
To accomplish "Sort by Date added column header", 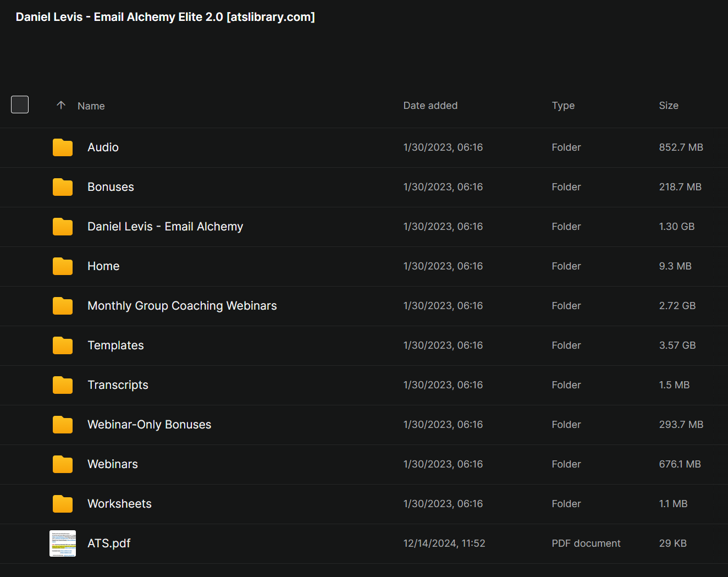I will 431,106.
